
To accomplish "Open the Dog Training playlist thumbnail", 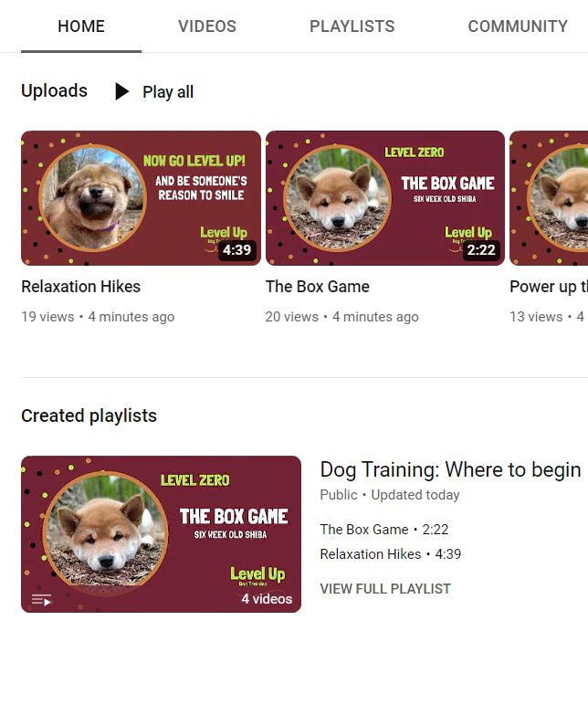I will pos(161,534).
